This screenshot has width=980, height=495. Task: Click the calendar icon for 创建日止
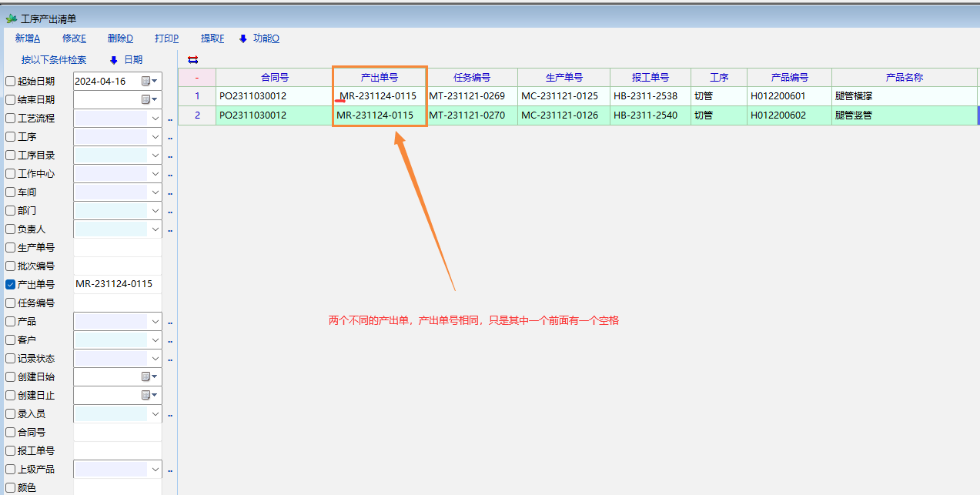tap(149, 395)
